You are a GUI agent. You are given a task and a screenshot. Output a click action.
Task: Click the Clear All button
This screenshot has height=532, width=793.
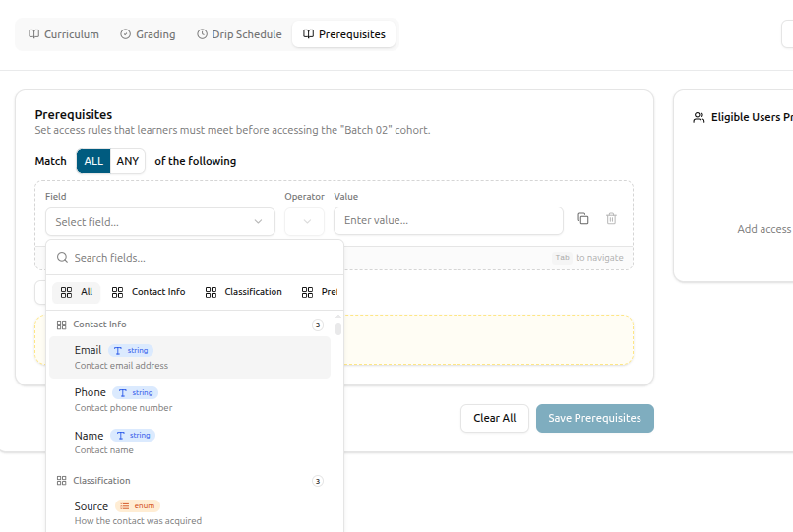495,418
